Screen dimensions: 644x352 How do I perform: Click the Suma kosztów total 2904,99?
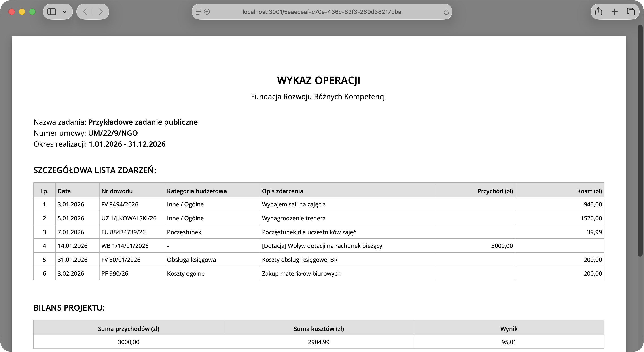coord(319,342)
